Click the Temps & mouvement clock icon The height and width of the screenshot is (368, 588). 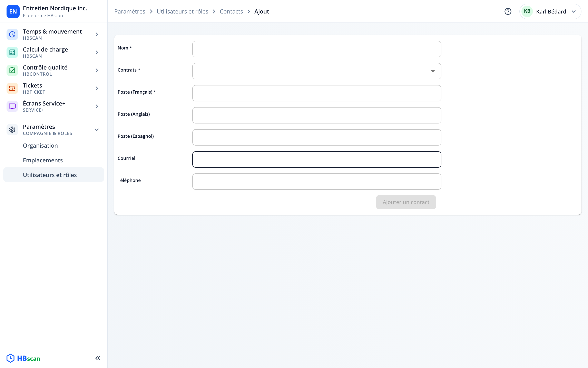coord(12,34)
